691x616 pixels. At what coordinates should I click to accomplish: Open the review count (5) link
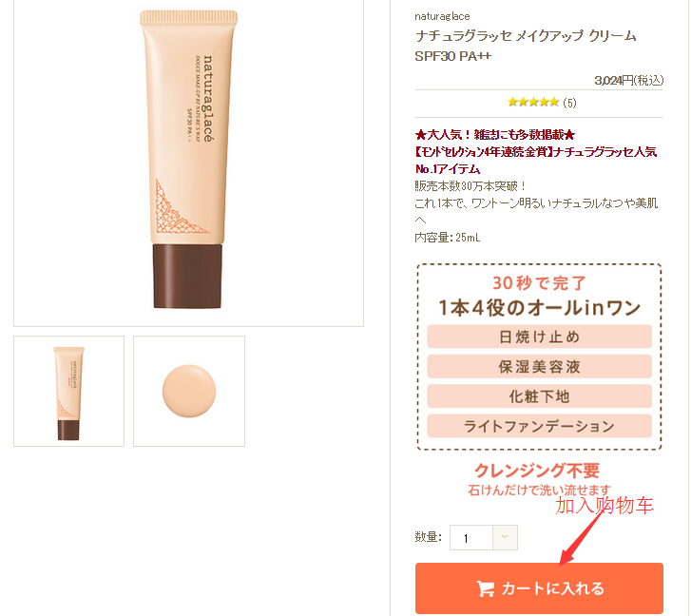(569, 103)
